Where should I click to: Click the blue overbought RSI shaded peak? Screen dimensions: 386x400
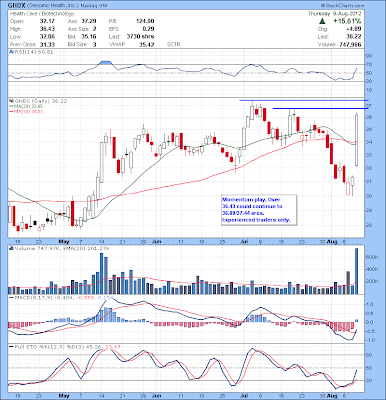point(105,63)
